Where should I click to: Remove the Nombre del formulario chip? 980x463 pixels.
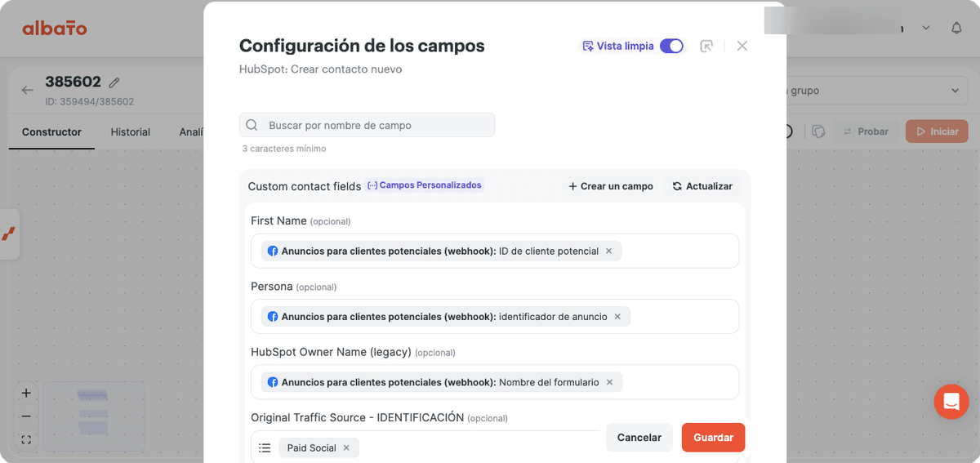pos(609,382)
